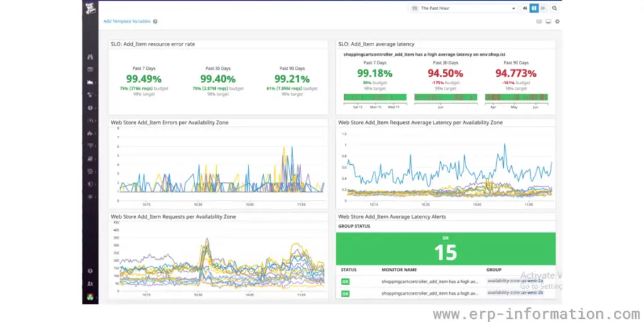The width and height of the screenshot is (644, 322).
Task: Click Web Store Add_Item Average Latency Alerts title
Action: pyautogui.click(x=392, y=216)
